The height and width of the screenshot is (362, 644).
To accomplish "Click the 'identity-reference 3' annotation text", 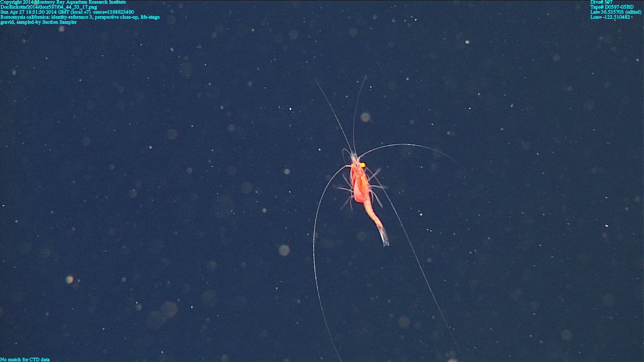I will coord(72,17).
